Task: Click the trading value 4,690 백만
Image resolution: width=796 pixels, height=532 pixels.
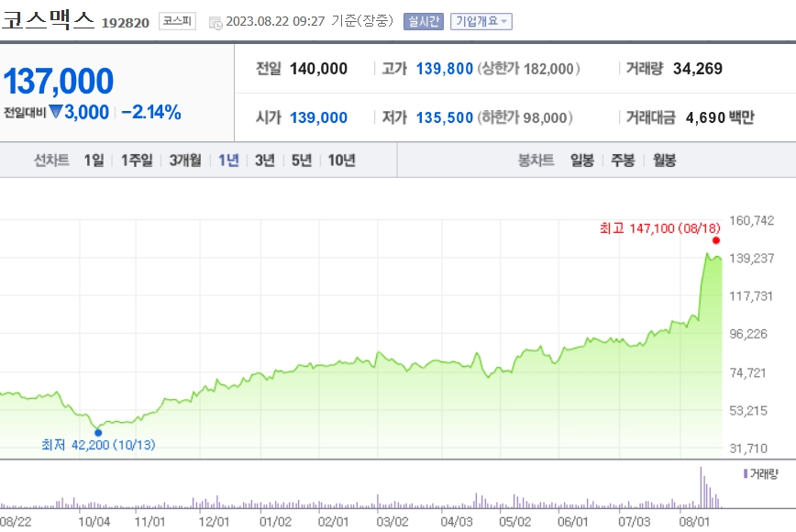Action: pyautogui.click(x=720, y=117)
